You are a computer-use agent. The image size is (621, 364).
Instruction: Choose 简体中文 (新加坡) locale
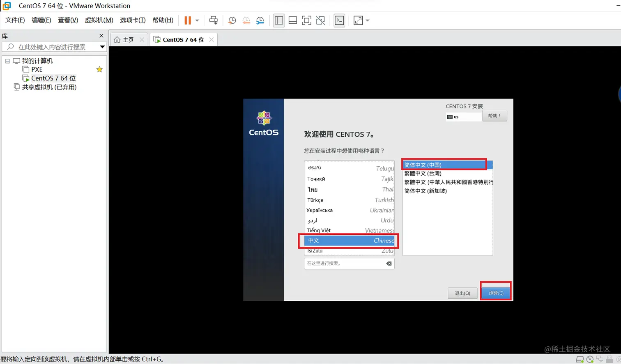click(x=448, y=191)
